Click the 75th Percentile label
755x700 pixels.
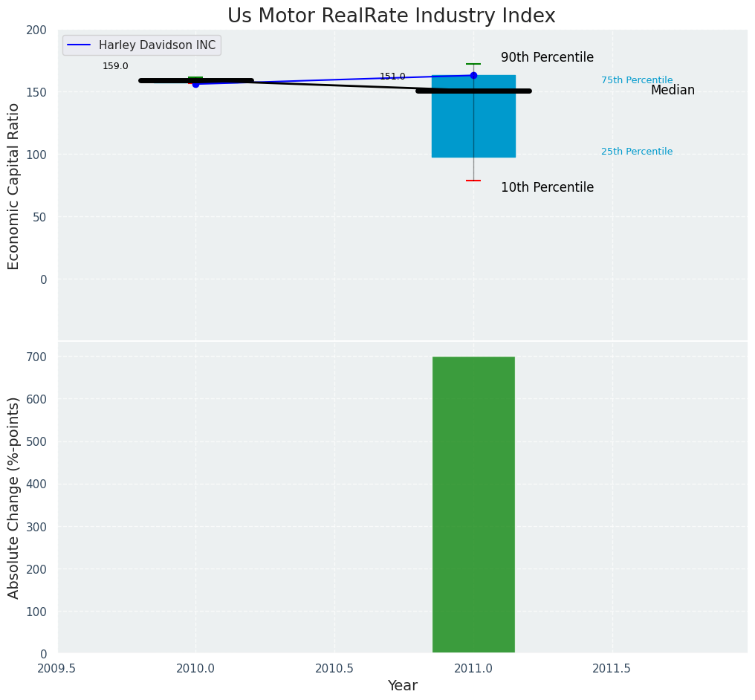637,80
